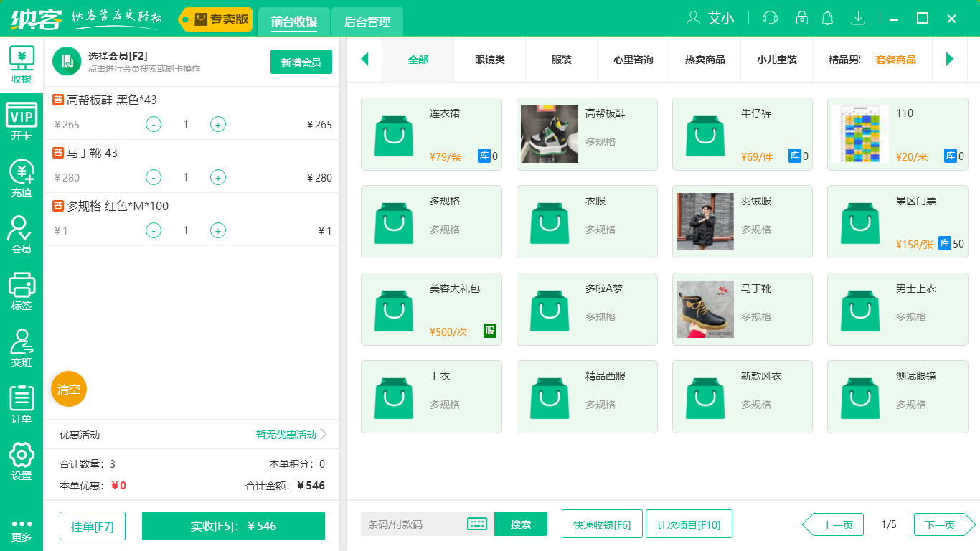Viewport: 980px width, 551px height.
Task: Click the 新增会员 button
Action: 301,62
